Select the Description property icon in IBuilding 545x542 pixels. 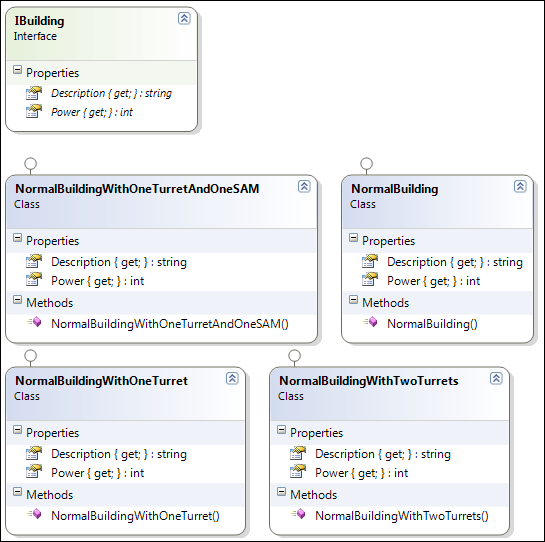(x=34, y=93)
